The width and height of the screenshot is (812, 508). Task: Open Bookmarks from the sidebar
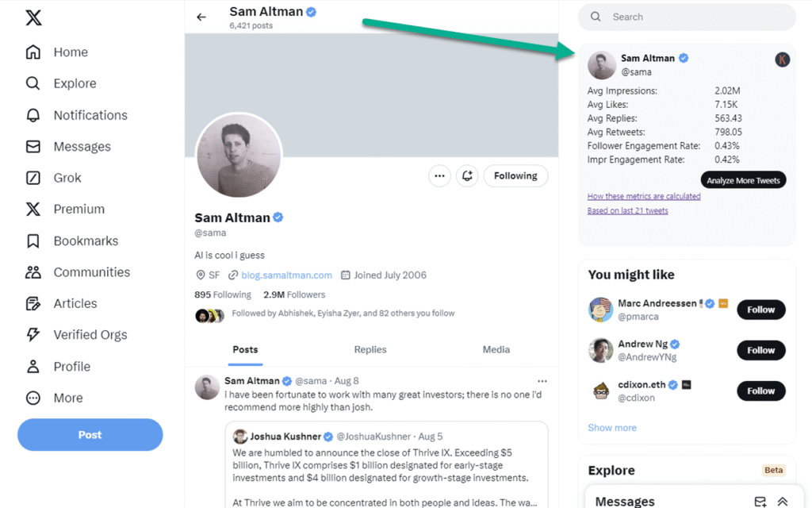click(x=34, y=241)
